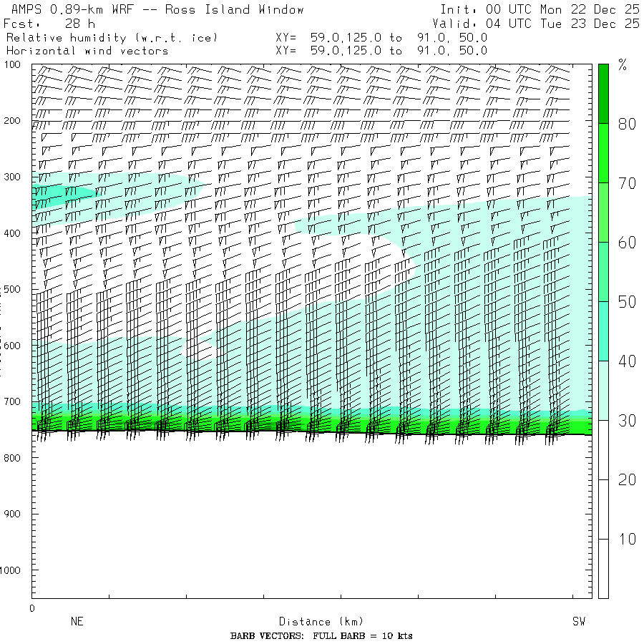Click the '200' pressure axis label

pyautogui.click(x=12, y=121)
